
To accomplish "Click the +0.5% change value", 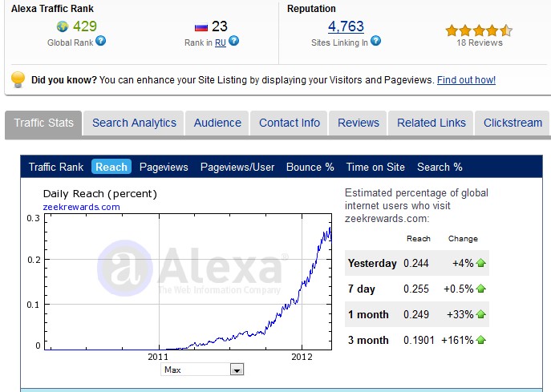I will pos(459,289).
